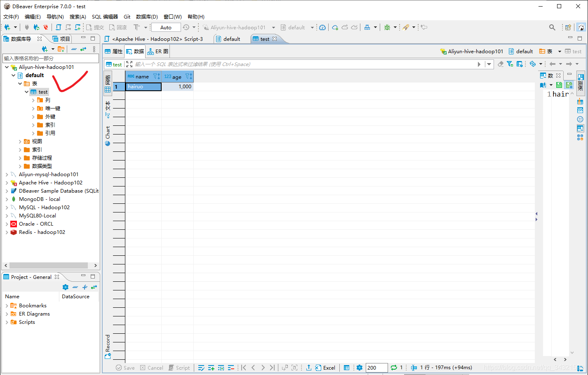Click the add row icon in bottom toolbar
The height and width of the screenshot is (375, 588).
[x=211, y=368]
